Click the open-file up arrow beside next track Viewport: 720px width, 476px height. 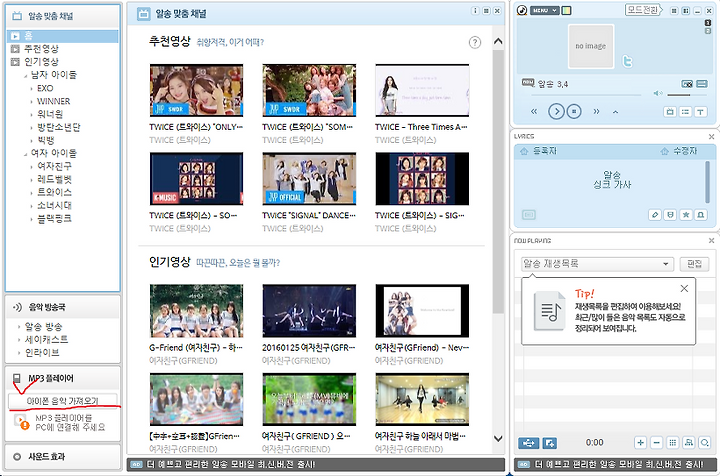click(615, 112)
